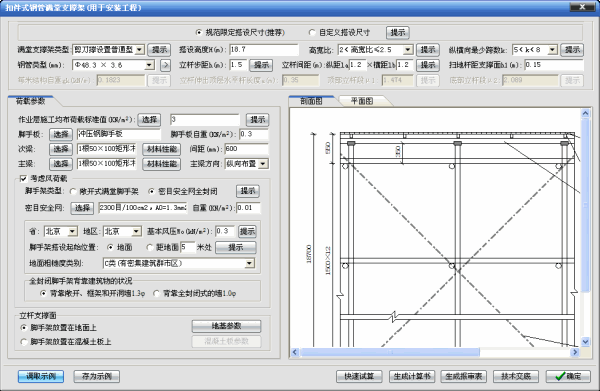600x391 pixels.
Task: Select 荷载参数 tab
Action: click(31, 101)
